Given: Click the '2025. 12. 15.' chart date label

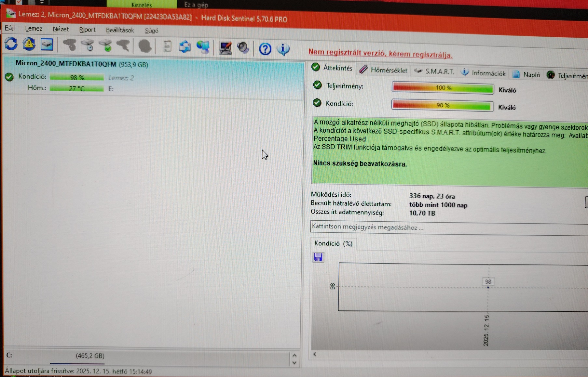Looking at the screenshot, I should pyautogui.click(x=486, y=330).
